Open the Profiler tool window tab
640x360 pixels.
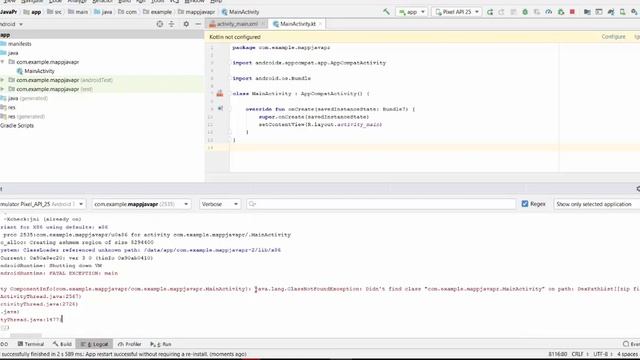129,344
